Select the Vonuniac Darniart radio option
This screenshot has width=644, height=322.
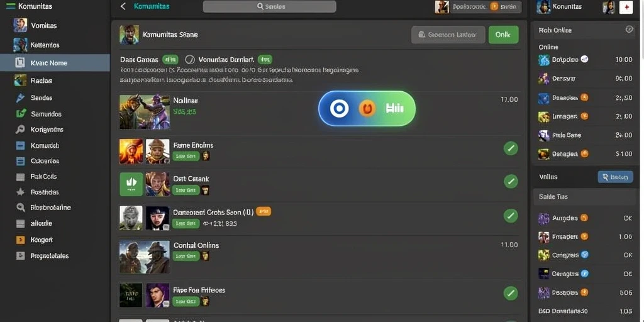(x=189, y=60)
